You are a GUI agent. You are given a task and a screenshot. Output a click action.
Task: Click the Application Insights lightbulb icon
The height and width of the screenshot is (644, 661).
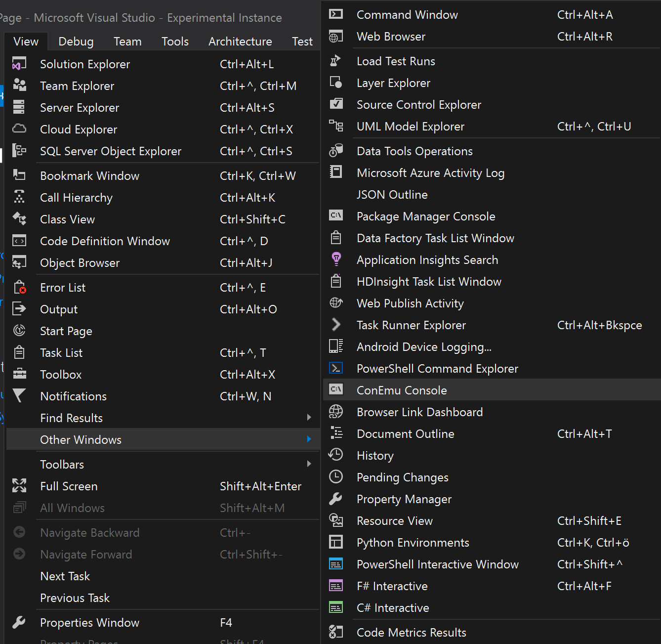point(336,260)
